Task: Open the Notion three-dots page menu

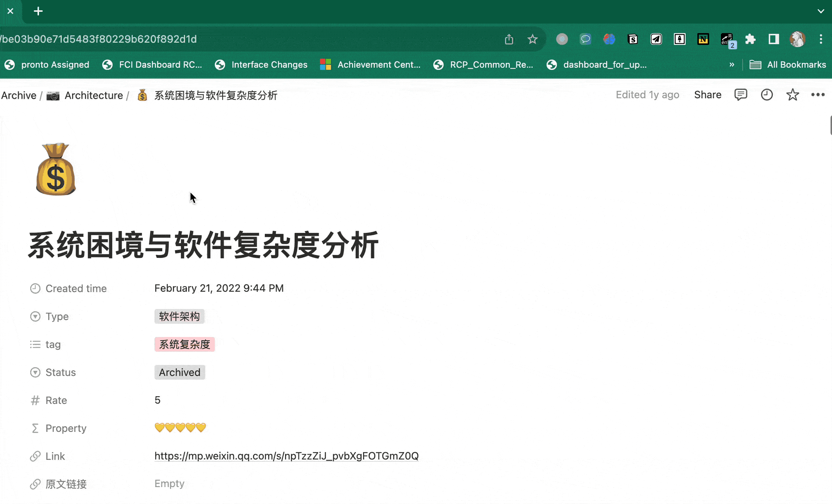Action: [818, 95]
